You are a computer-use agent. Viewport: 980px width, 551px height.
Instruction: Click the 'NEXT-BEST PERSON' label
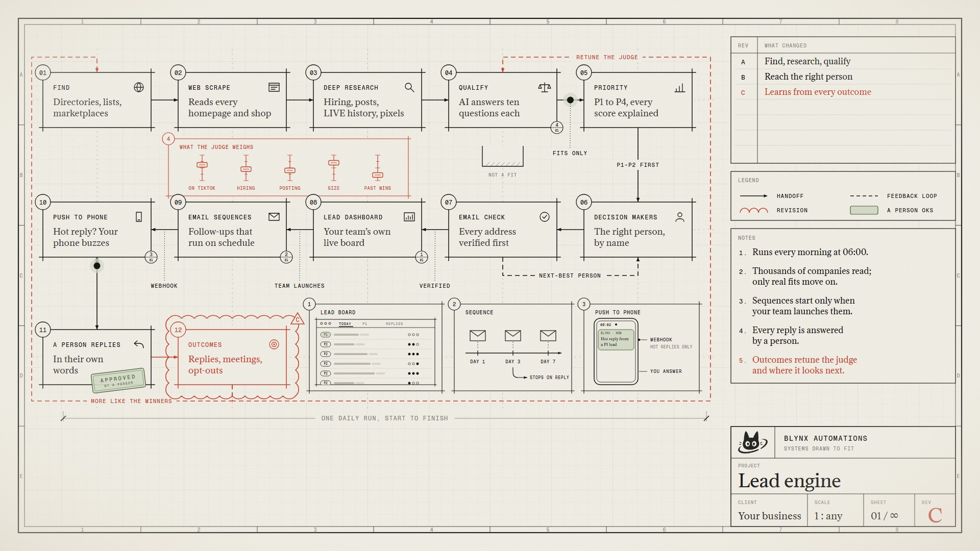click(x=570, y=275)
